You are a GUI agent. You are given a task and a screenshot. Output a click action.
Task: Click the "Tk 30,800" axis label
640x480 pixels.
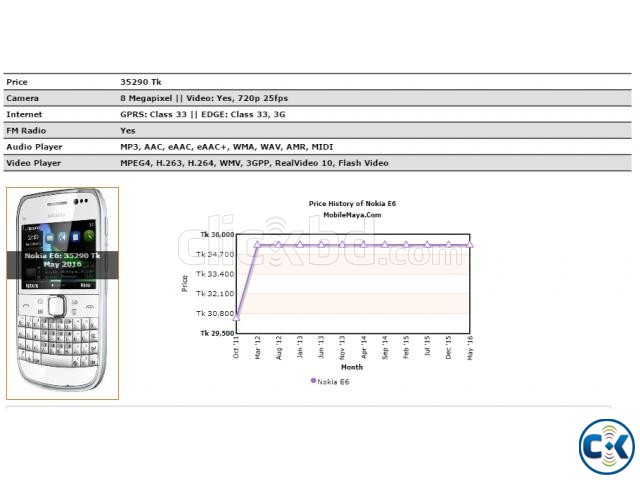215,313
